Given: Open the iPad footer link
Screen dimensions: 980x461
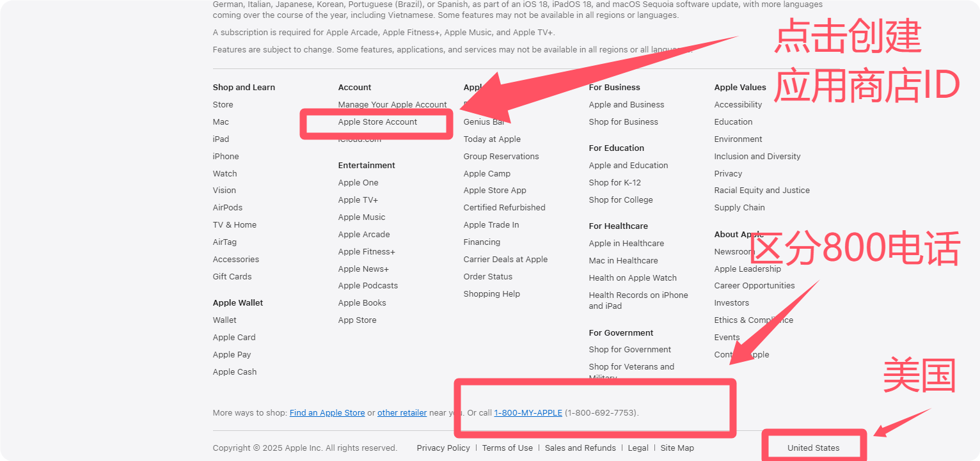Looking at the screenshot, I should click(x=221, y=139).
